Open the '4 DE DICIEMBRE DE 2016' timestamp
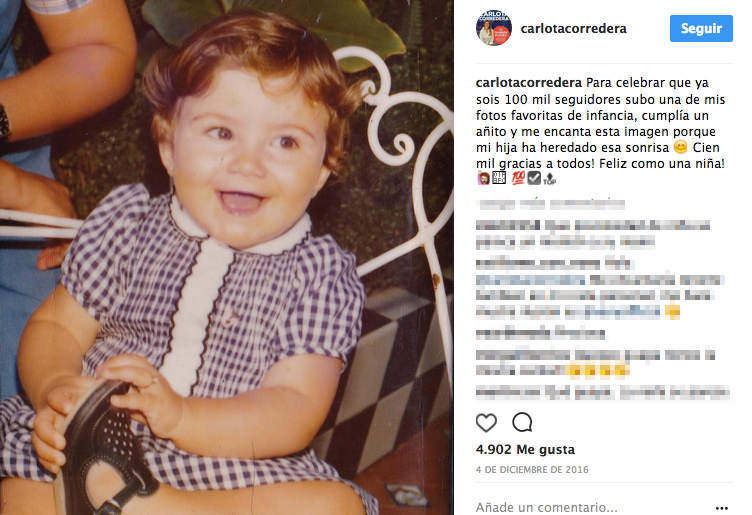This screenshot has height=515, width=752. tap(532, 469)
